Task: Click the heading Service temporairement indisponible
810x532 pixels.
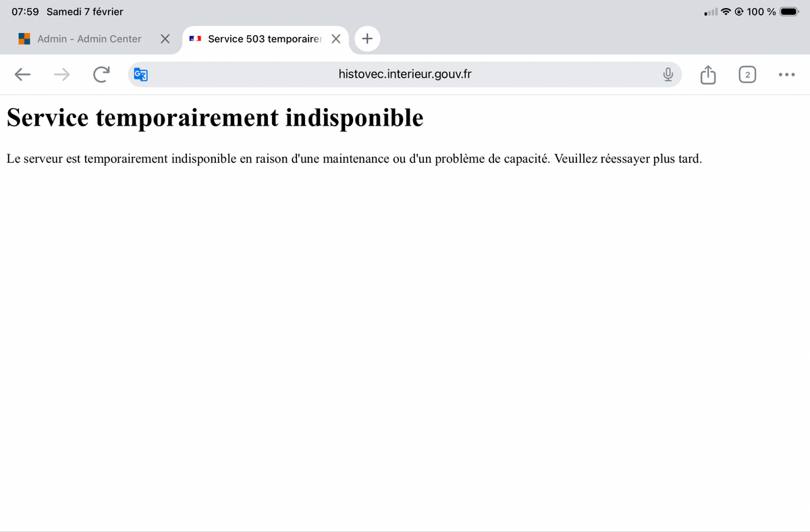Action: point(215,118)
